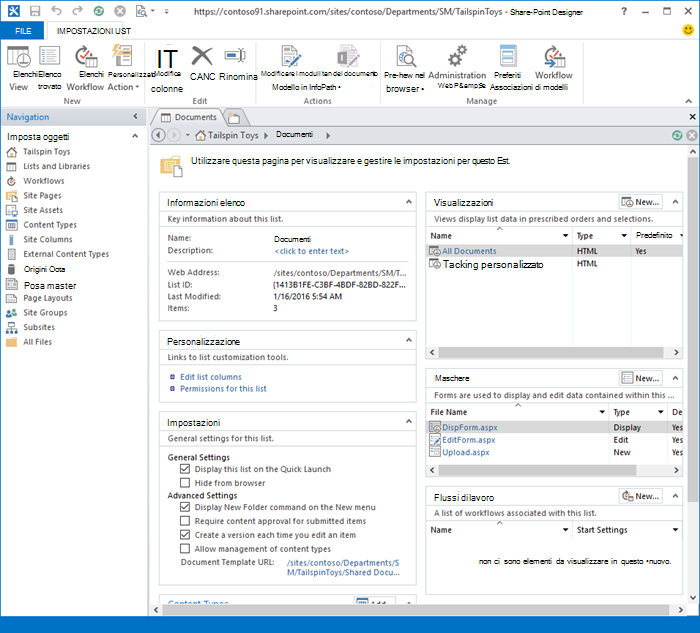Click the back navigation arrow in breadcrumb
The height and width of the screenshot is (633, 700).
(158, 135)
